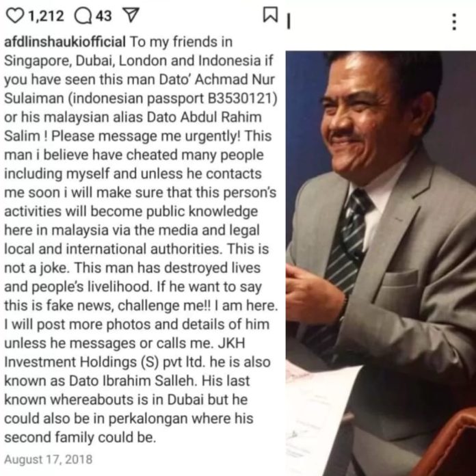Click the JKH Investment Holdings text
Image resolution: width=476 pixels, height=476 pixels.
(x=125, y=352)
